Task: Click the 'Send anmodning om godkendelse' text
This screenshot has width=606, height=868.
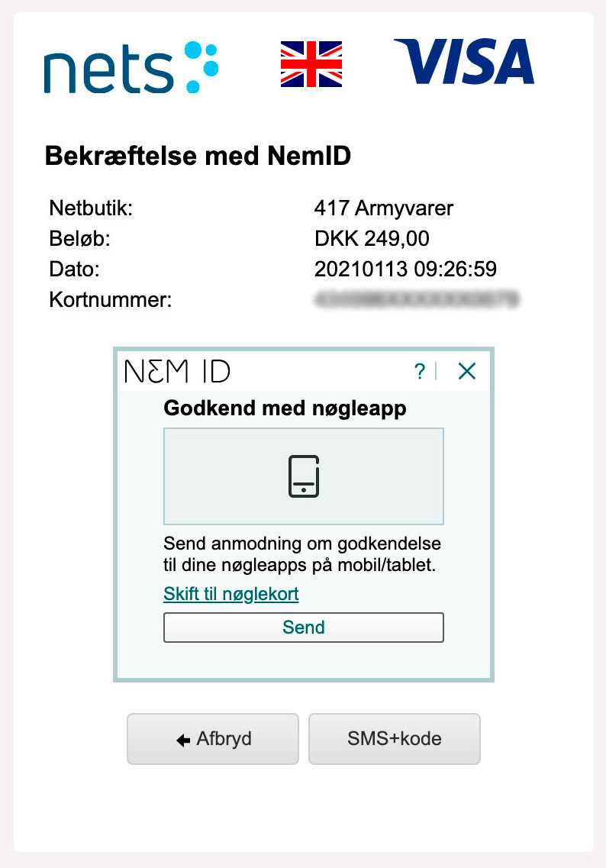Action: coord(302,544)
